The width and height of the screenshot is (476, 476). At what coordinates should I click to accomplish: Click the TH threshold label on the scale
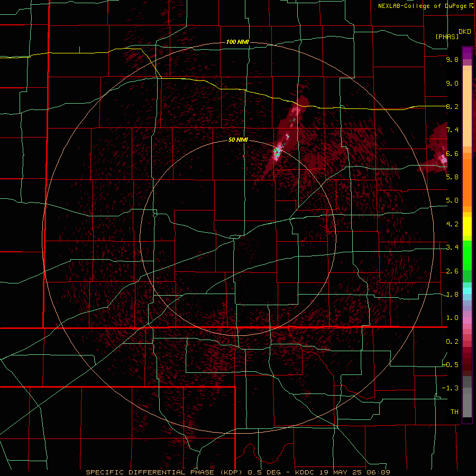coord(454,411)
